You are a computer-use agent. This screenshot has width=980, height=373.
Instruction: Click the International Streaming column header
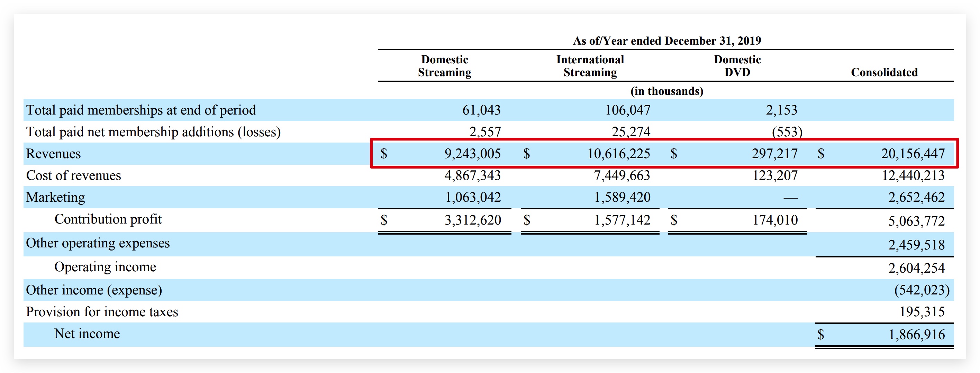(590, 66)
